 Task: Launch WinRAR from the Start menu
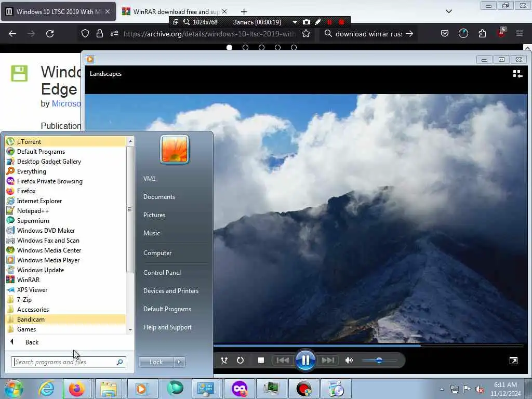[65, 280]
